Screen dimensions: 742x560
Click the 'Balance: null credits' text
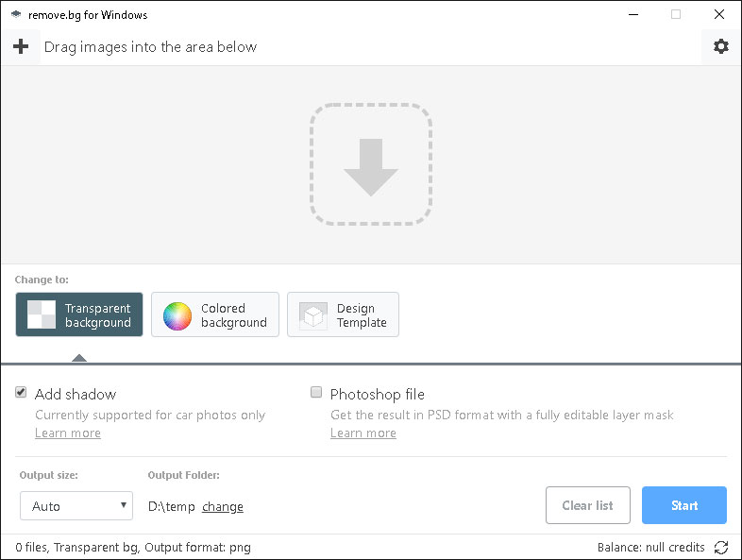coord(650,547)
